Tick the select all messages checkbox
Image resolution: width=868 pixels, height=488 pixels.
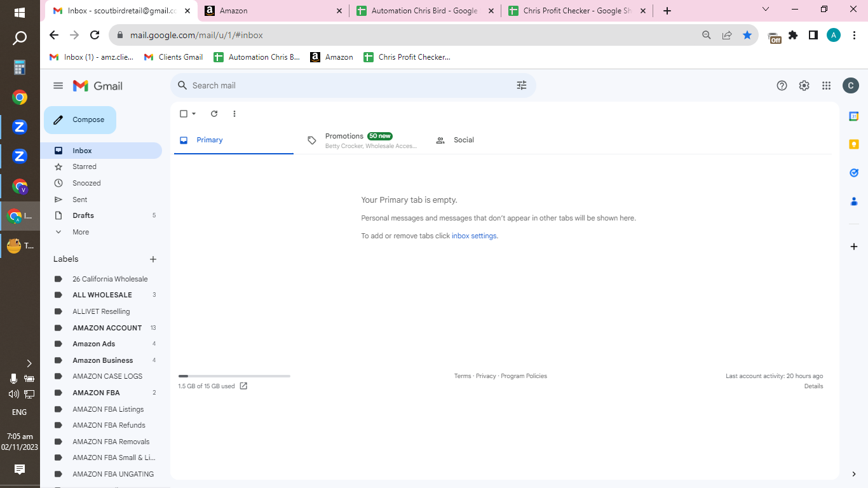pos(184,114)
